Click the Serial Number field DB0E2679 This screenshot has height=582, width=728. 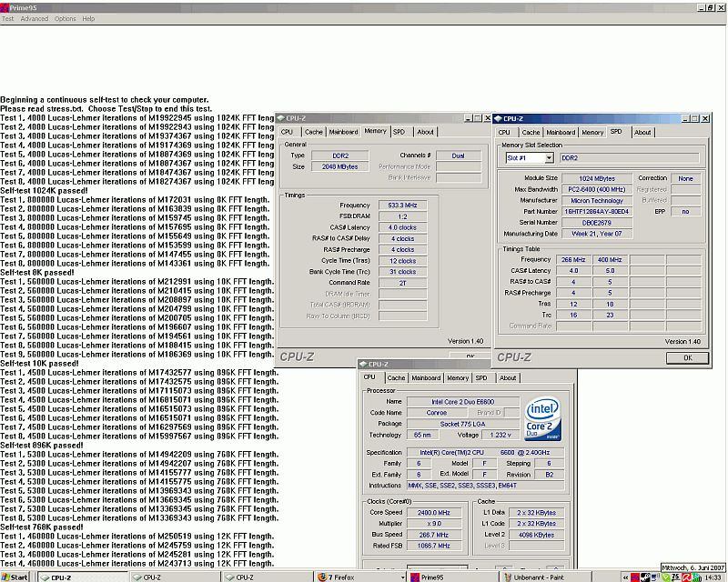click(597, 223)
